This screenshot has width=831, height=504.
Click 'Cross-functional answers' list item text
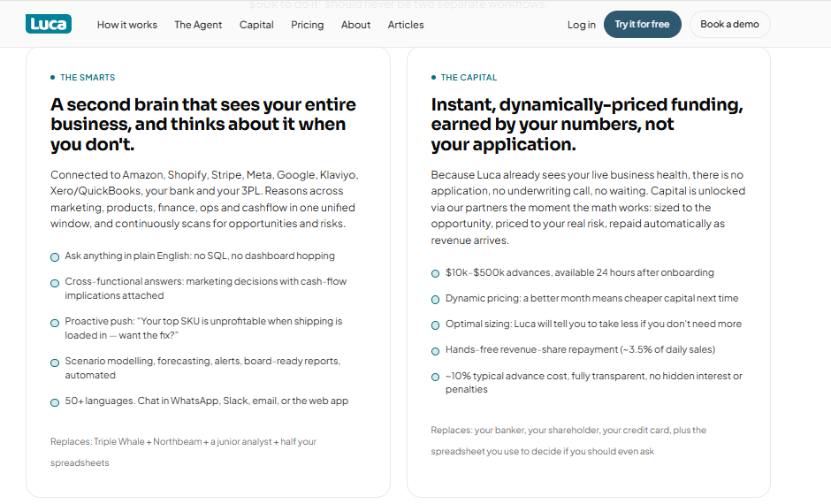206,288
